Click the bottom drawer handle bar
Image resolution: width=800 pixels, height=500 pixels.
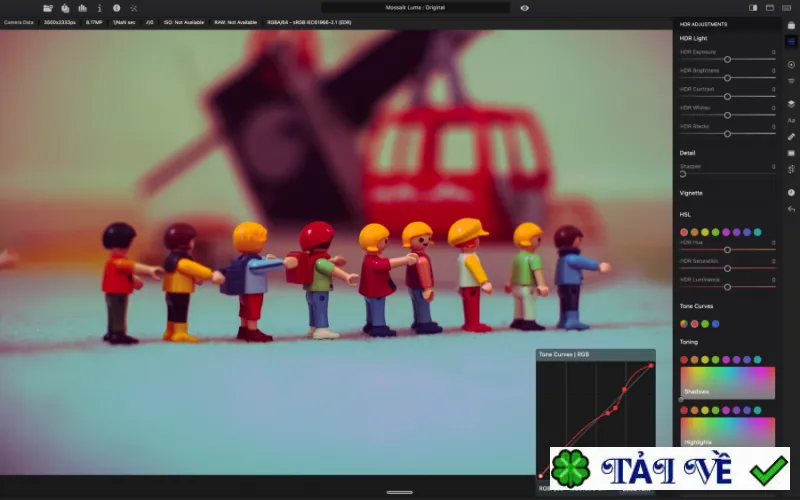pyautogui.click(x=399, y=492)
